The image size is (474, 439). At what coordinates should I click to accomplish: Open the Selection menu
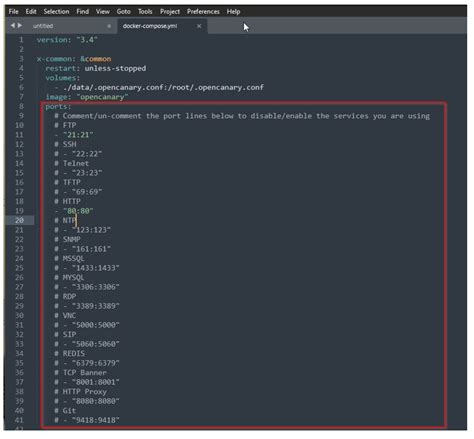pos(56,12)
